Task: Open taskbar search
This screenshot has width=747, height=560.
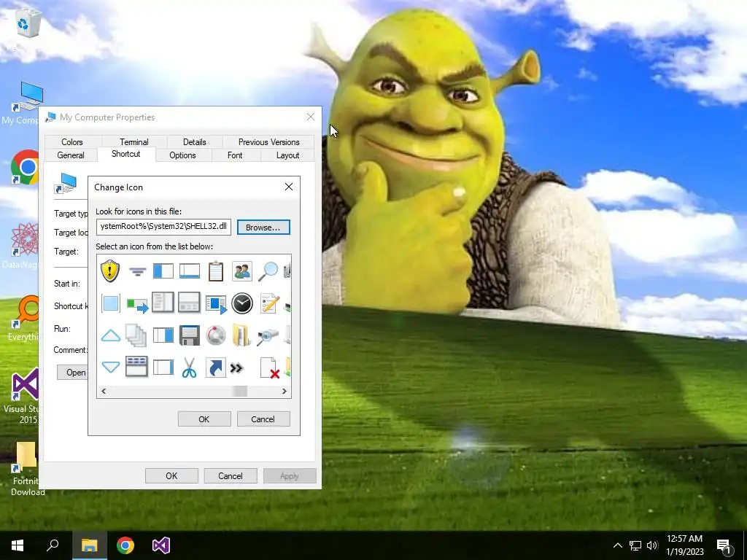Action: tap(53, 545)
